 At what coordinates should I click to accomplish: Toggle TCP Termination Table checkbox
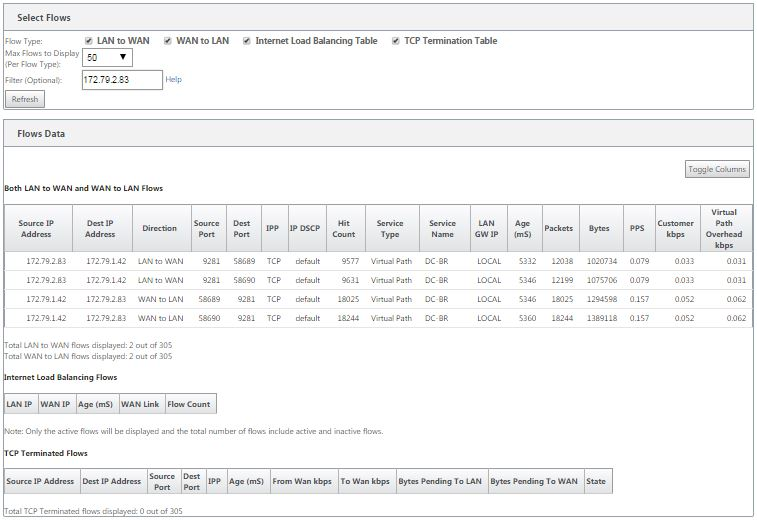[395, 41]
